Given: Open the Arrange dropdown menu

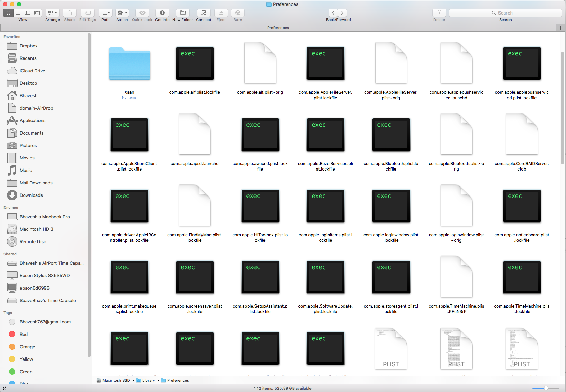Looking at the screenshot, I should (x=53, y=13).
